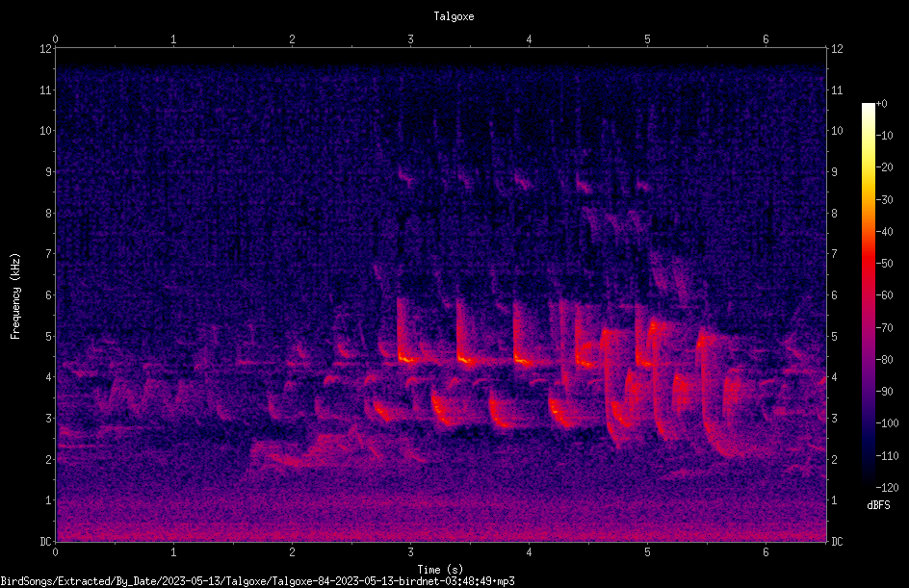Select the 5 second tick on top axis
The height and width of the screenshot is (588, 909).
point(647,39)
